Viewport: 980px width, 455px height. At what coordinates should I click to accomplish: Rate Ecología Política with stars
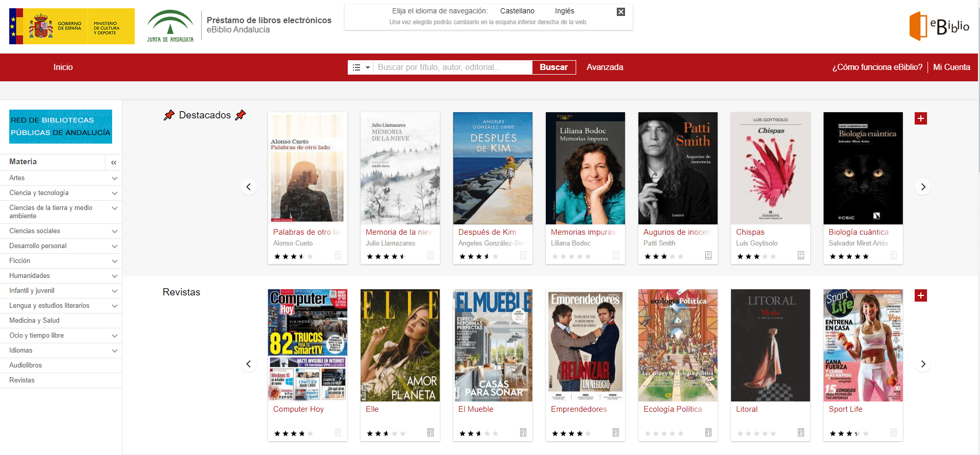click(x=664, y=433)
